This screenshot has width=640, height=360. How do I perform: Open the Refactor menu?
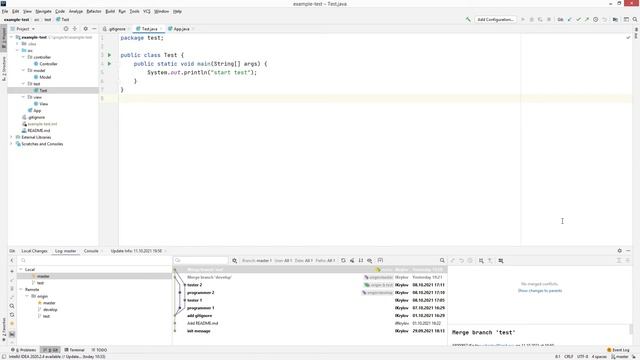pyautogui.click(x=93, y=11)
